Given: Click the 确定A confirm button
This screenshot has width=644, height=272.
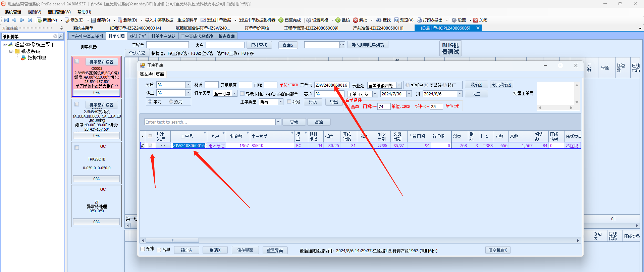Looking at the screenshot, I should click(x=186, y=250).
